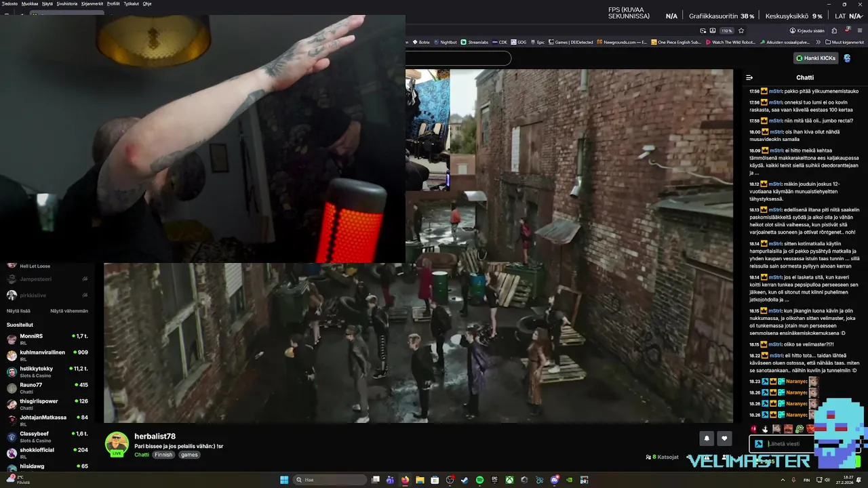This screenshot has height=488, width=868.
Task: Open Epic Games Launcher from the taskbar
Action: 494,480
